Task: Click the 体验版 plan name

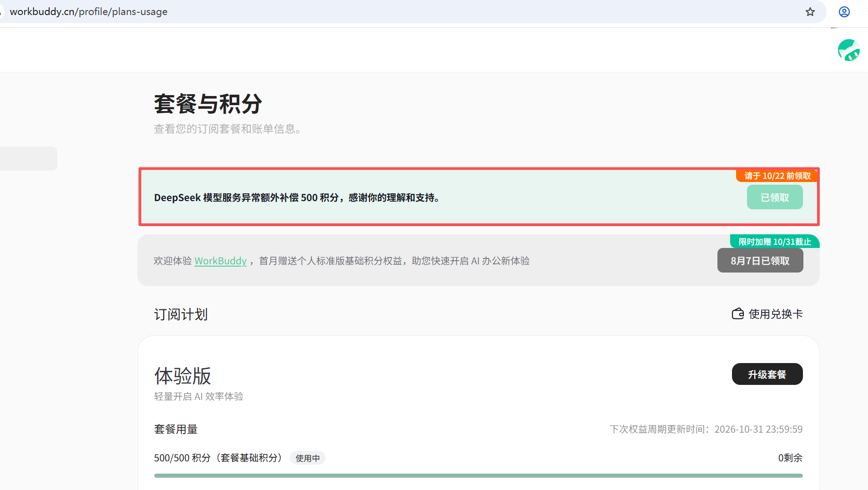Action: click(182, 376)
